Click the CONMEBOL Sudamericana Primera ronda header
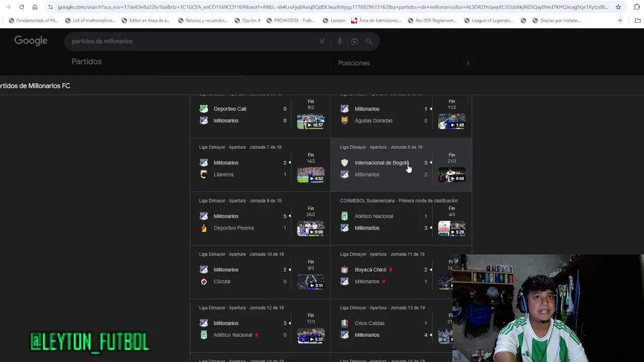The image size is (644, 362). [399, 201]
